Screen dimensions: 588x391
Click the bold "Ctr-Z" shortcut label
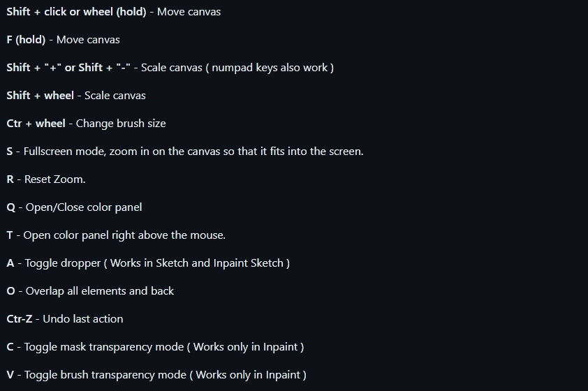pyautogui.click(x=20, y=319)
